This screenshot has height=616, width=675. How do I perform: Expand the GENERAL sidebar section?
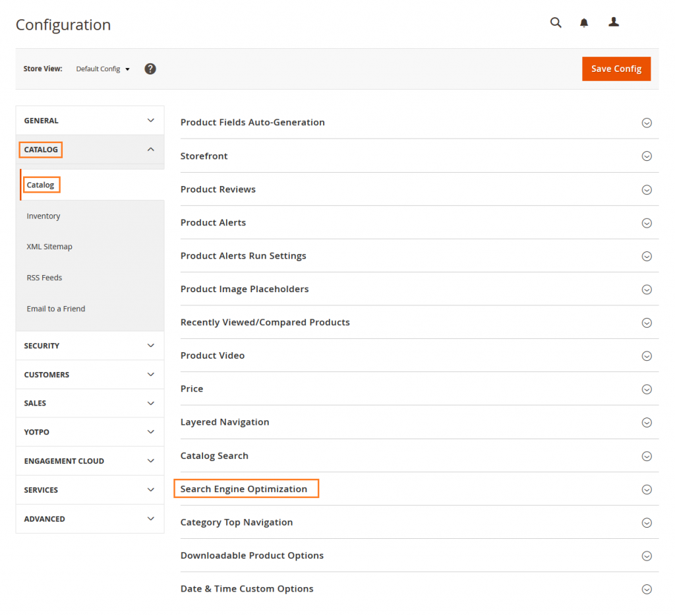coord(90,120)
